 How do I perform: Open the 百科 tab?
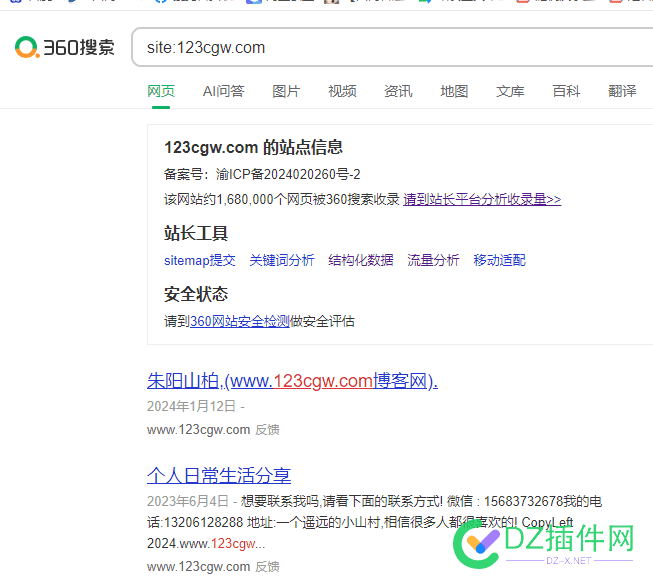pos(566,91)
